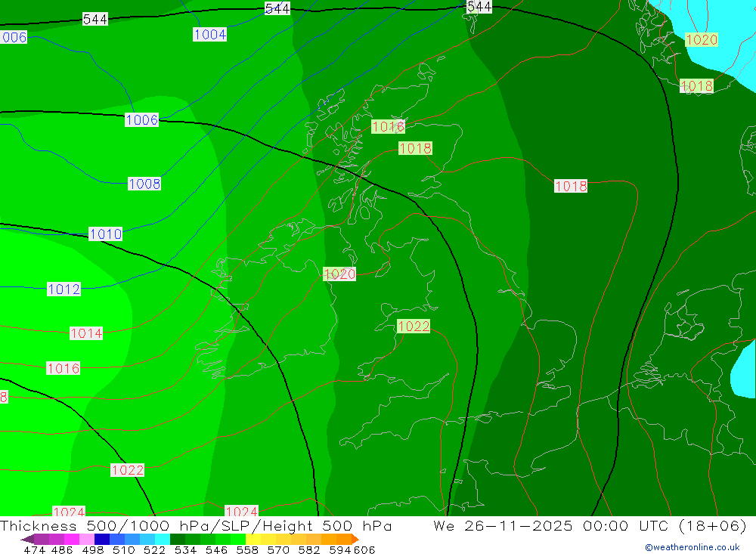Click the map title 'Thickness 500/1000 hPa/SLP/Height 500 hPa'

(197, 525)
